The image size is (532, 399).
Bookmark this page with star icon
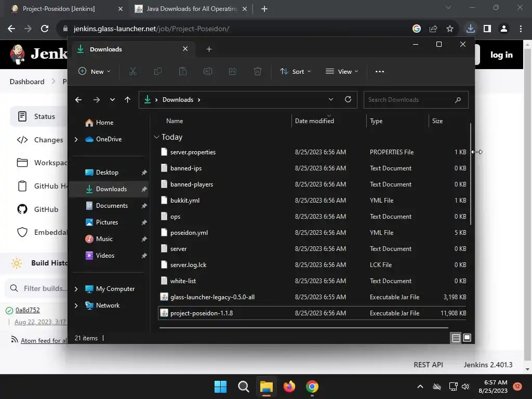coord(449,29)
